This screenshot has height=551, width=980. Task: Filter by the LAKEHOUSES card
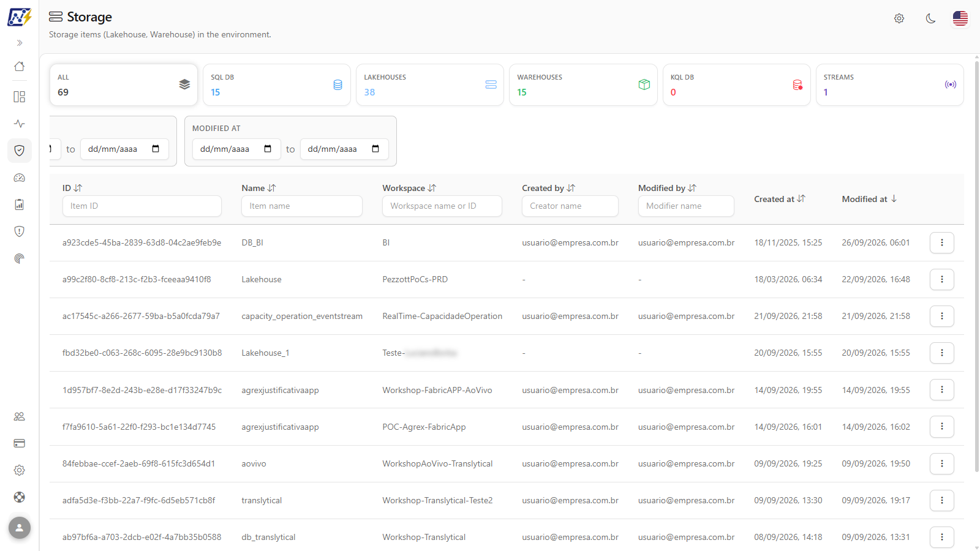pyautogui.click(x=430, y=85)
